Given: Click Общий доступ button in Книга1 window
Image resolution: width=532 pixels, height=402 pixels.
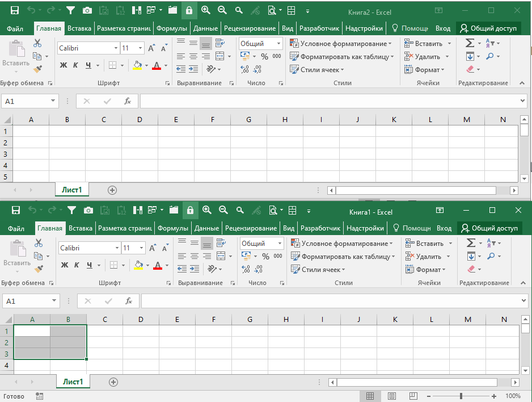Looking at the screenshot, I should [x=489, y=228].
